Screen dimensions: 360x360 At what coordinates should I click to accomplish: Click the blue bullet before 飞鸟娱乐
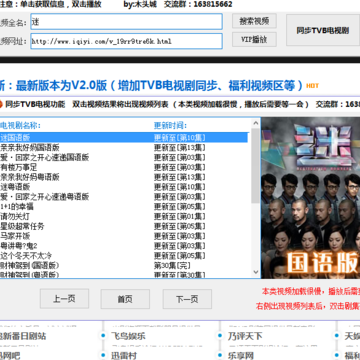(x=103, y=336)
